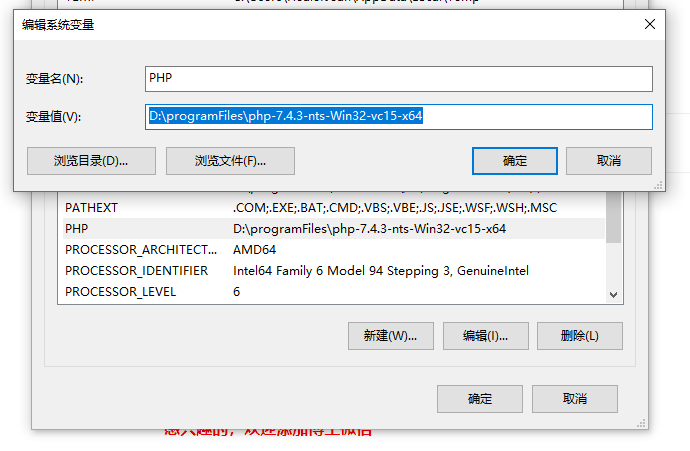This screenshot has height=451, width=690.
Task: Click 取消 in the environment variables window
Action: [575, 399]
